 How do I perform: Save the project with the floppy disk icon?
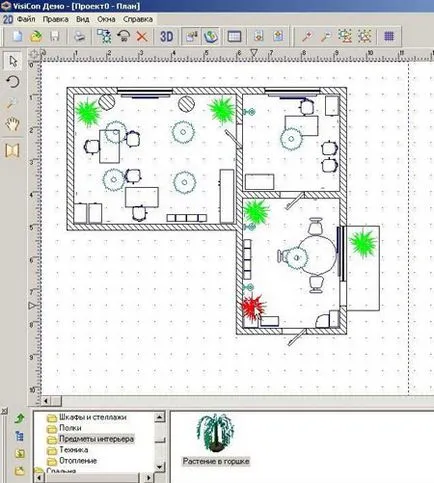(x=55, y=36)
